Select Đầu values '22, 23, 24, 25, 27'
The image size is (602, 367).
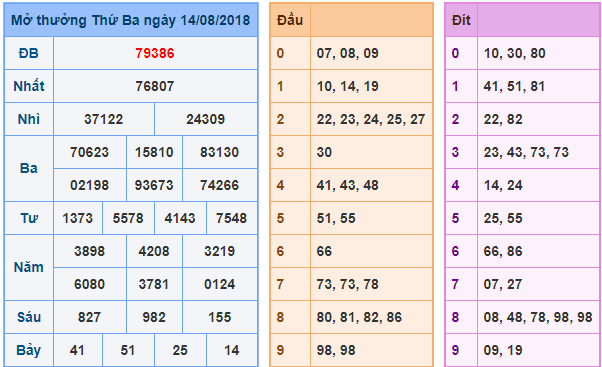371,119
